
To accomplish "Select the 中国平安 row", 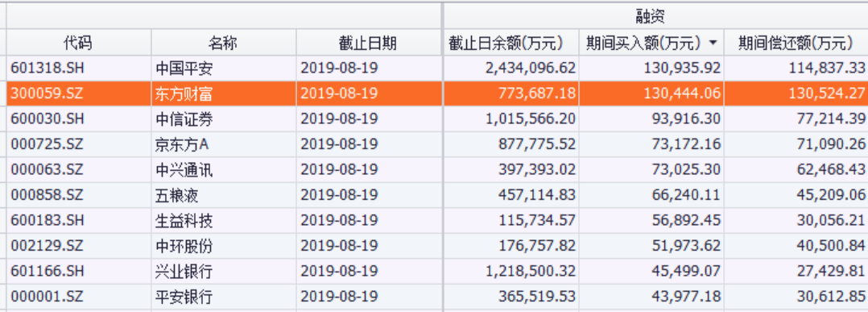I will pyautogui.click(x=437, y=69).
